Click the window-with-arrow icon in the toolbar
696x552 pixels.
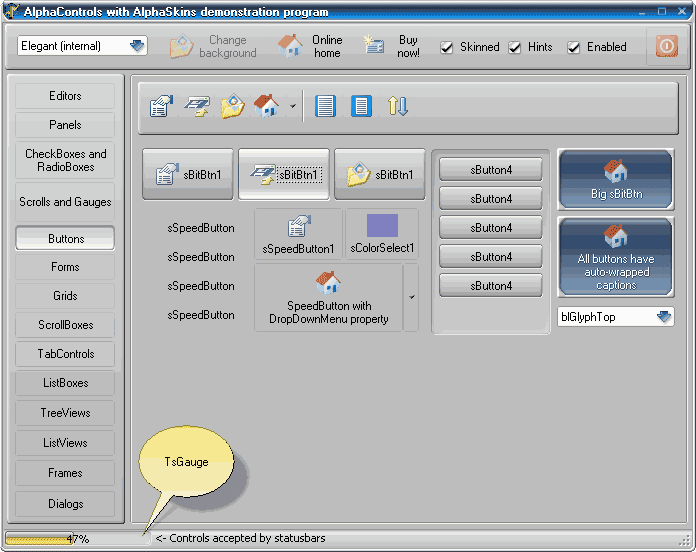coord(197,106)
